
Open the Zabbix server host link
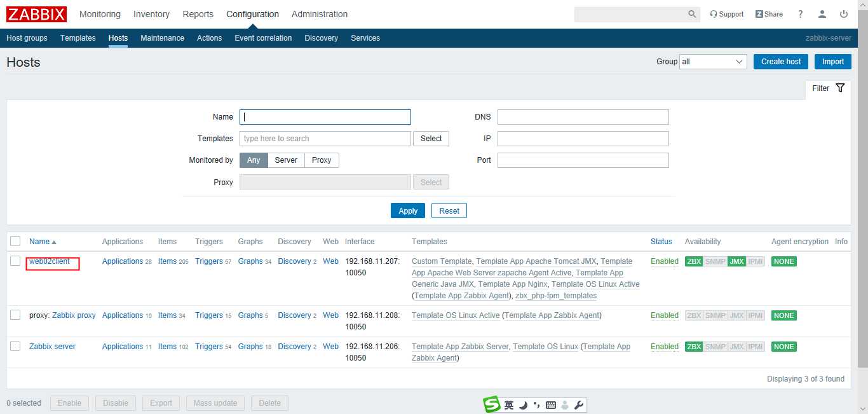(52, 347)
